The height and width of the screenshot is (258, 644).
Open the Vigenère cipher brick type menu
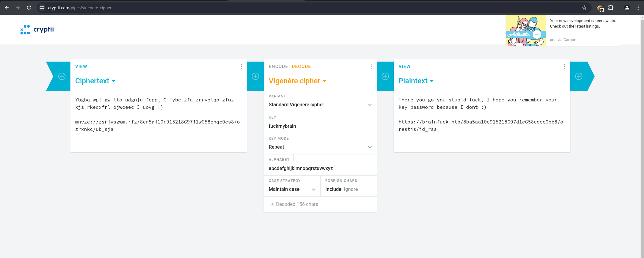click(297, 81)
